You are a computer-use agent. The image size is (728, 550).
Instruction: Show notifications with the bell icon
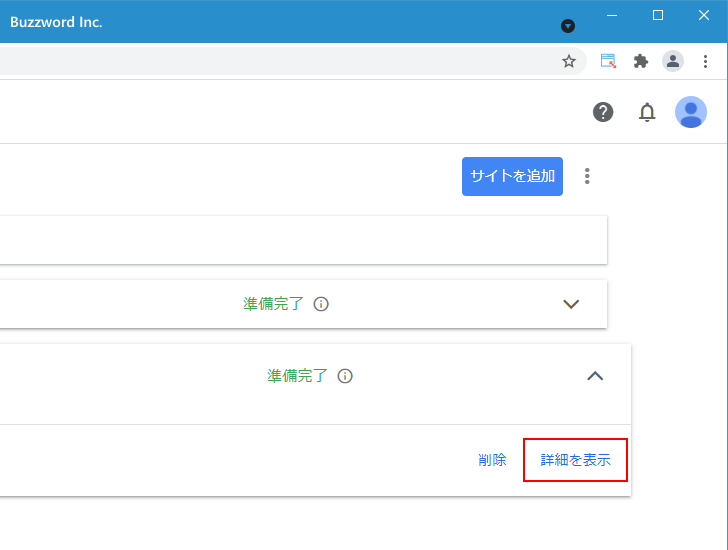[647, 112]
